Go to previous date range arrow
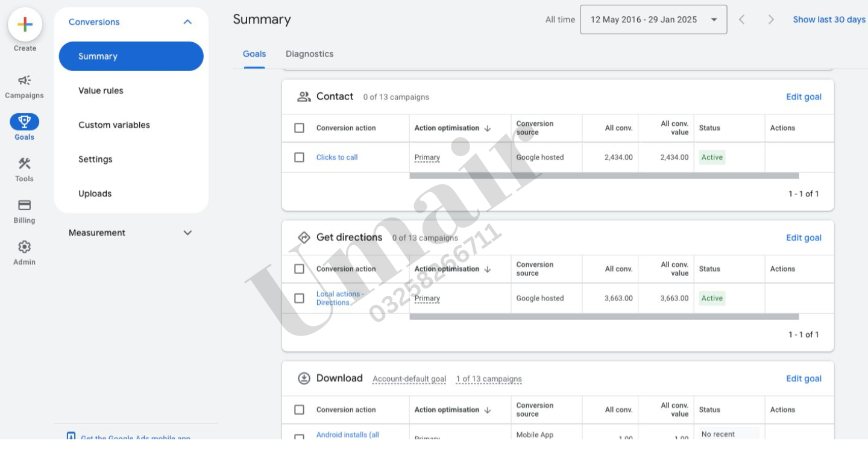 tap(742, 20)
